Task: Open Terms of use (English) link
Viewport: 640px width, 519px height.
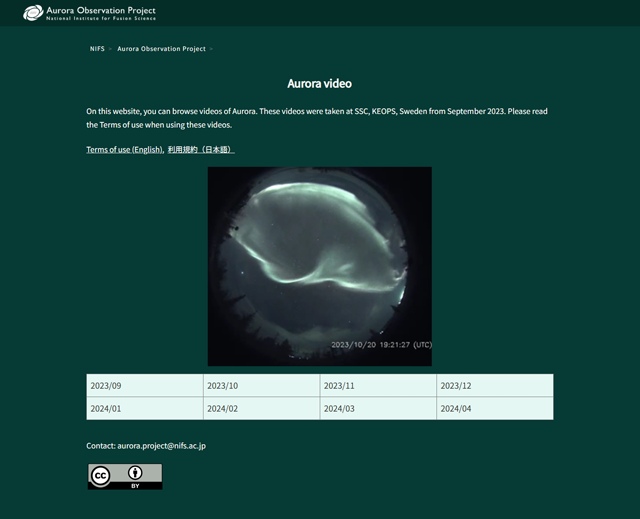Action: 125,149
